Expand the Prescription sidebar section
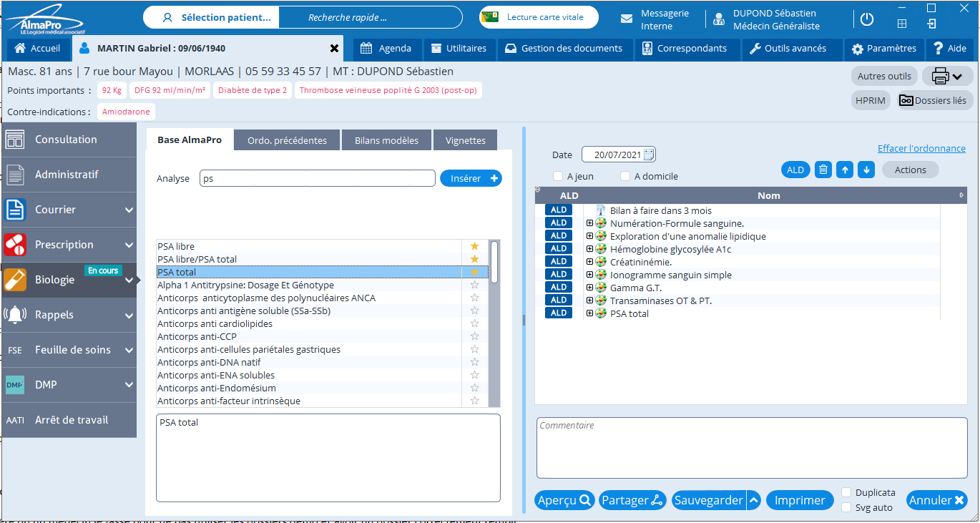The height and width of the screenshot is (523, 980). (x=129, y=245)
